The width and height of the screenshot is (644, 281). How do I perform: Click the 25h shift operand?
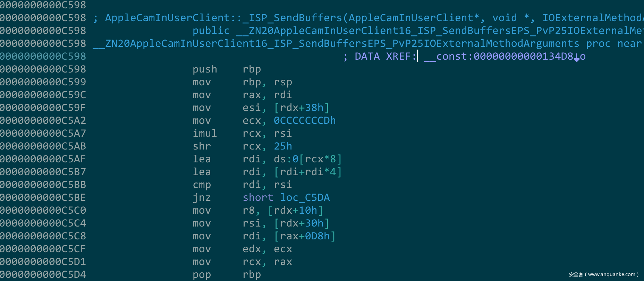[x=283, y=146]
